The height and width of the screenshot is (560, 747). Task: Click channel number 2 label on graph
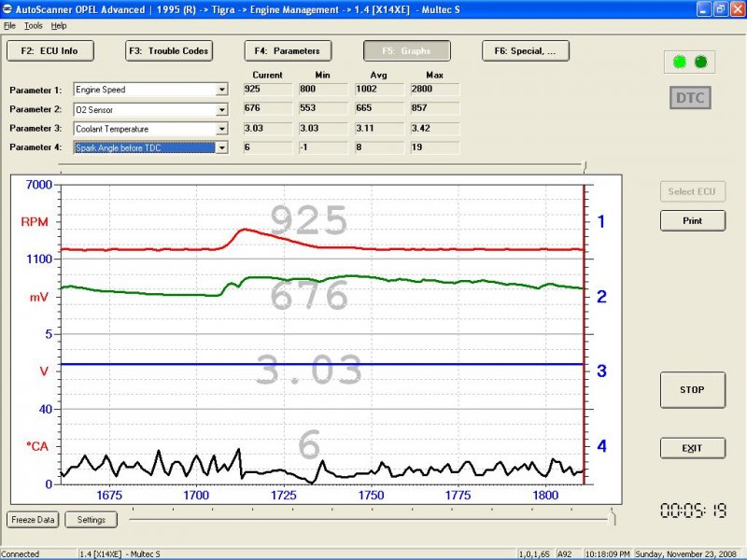pyautogui.click(x=601, y=297)
